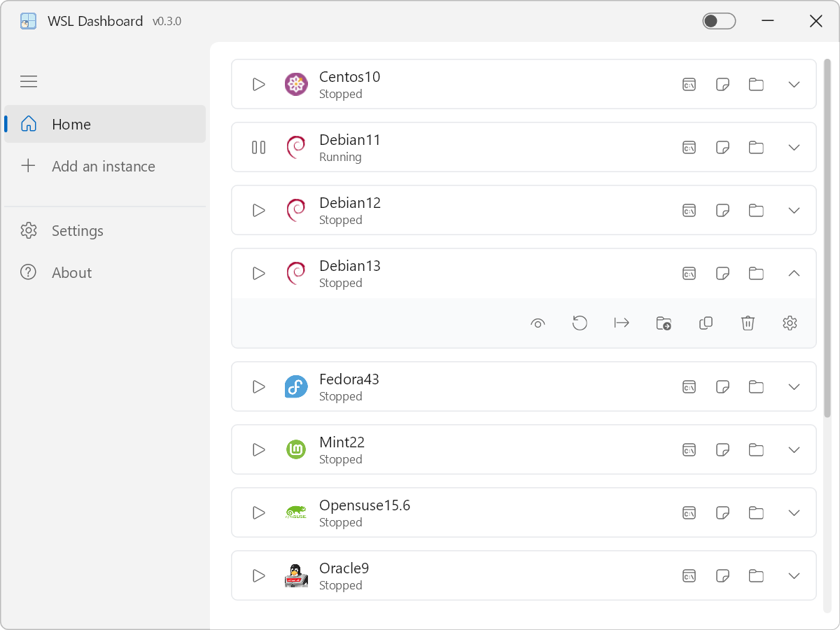
Task: Open Debian13 instance settings gear
Action: tap(790, 323)
